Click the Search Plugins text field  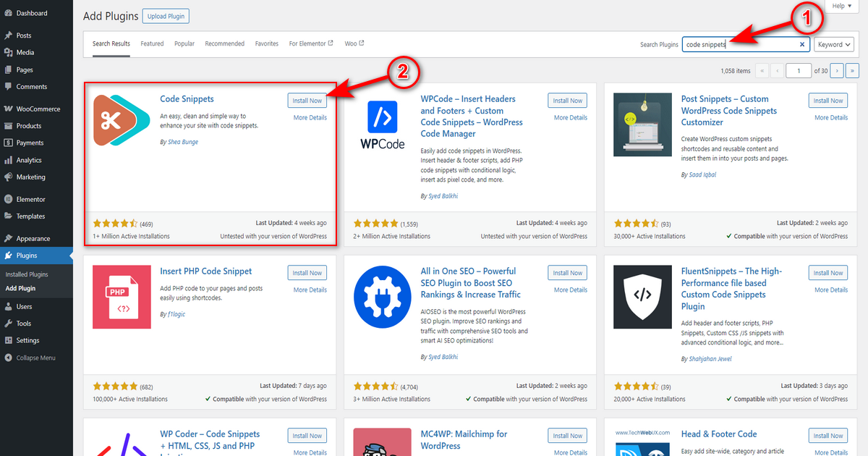pyautogui.click(x=746, y=44)
